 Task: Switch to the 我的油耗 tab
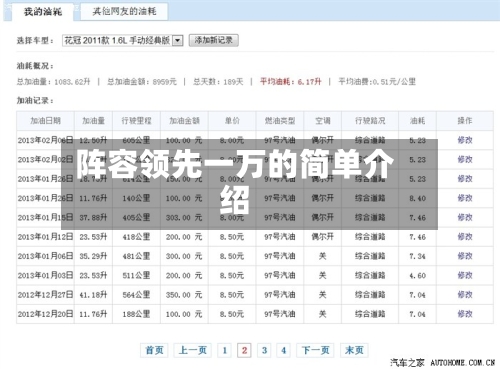[x=43, y=12]
